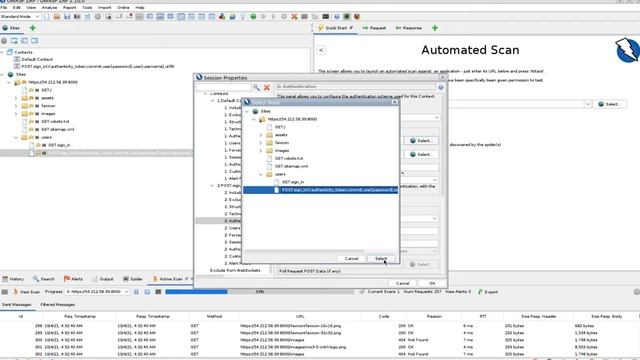This screenshot has width=640, height=360.
Task: Select the 'GET:sitemap.xml' node in Select Node dialog
Action: [291, 167]
